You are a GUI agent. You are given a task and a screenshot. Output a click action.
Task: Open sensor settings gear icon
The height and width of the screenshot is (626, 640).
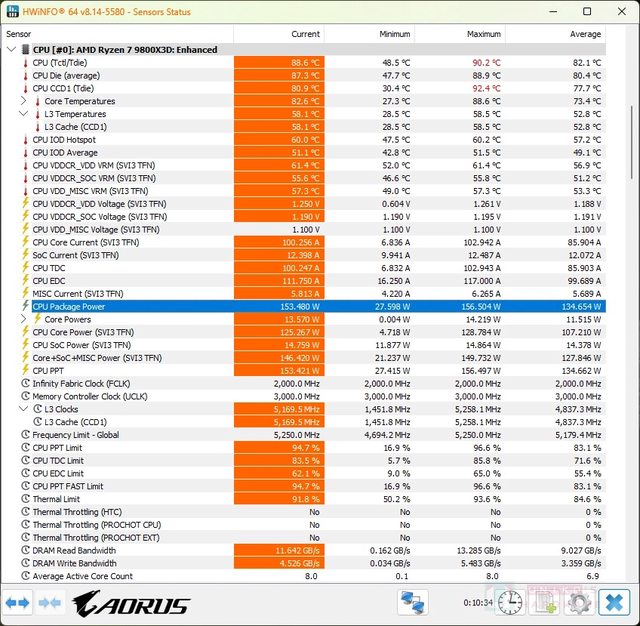pyautogui.click(x=578, y=603)
